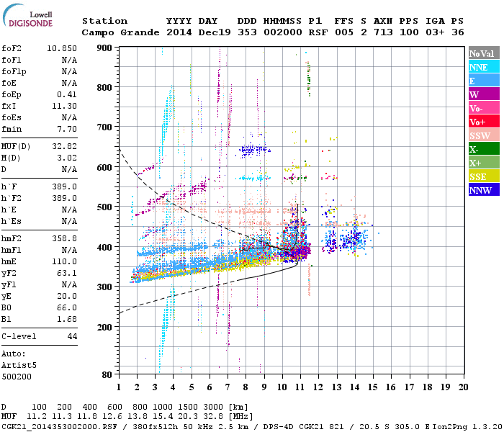
Task: Click the 500200 version number
Action: pyautogui.click(x=17, y=377)
